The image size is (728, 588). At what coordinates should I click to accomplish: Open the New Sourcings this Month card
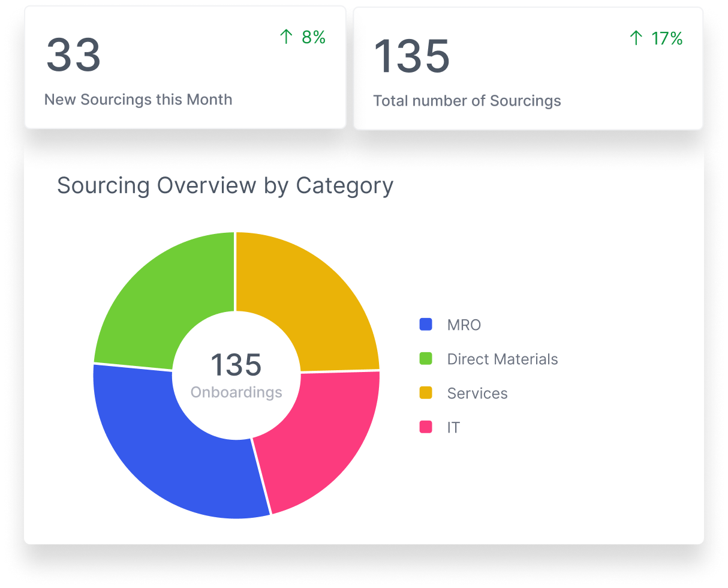(184, 69)
